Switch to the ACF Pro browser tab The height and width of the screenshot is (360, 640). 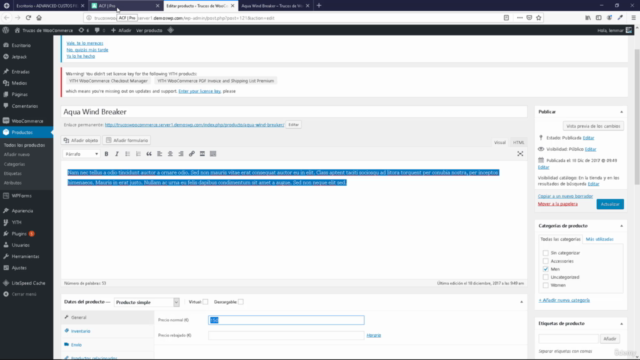pos(124,6)
